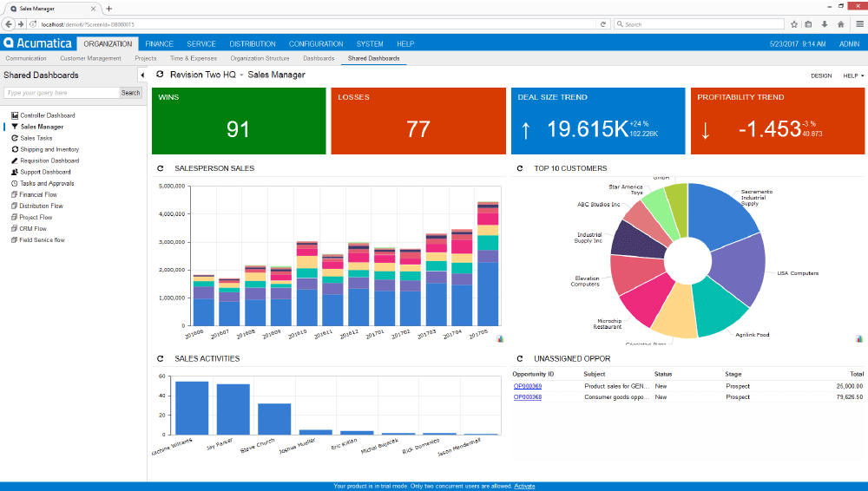Click the Tasks and Approvals clock icon
This screenshot has height=491, width=868.
tap(15, 183)
